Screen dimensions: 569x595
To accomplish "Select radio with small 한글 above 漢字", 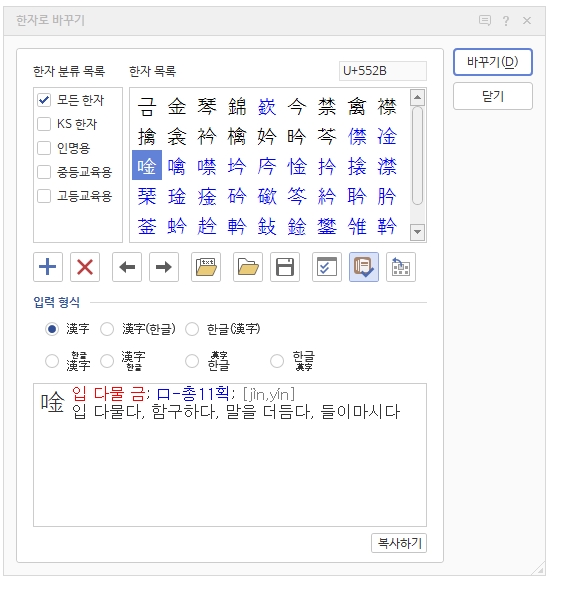I will (52, 361).
